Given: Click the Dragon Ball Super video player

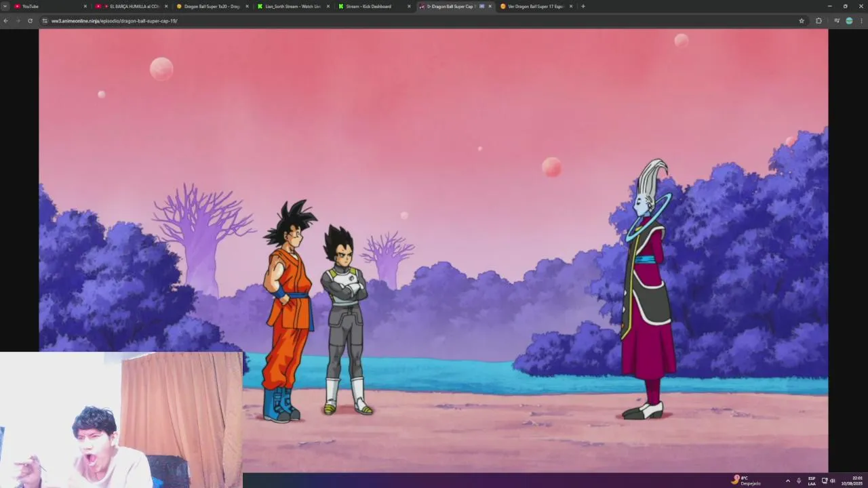Looking at the screenshot, I should click(433, 250).
